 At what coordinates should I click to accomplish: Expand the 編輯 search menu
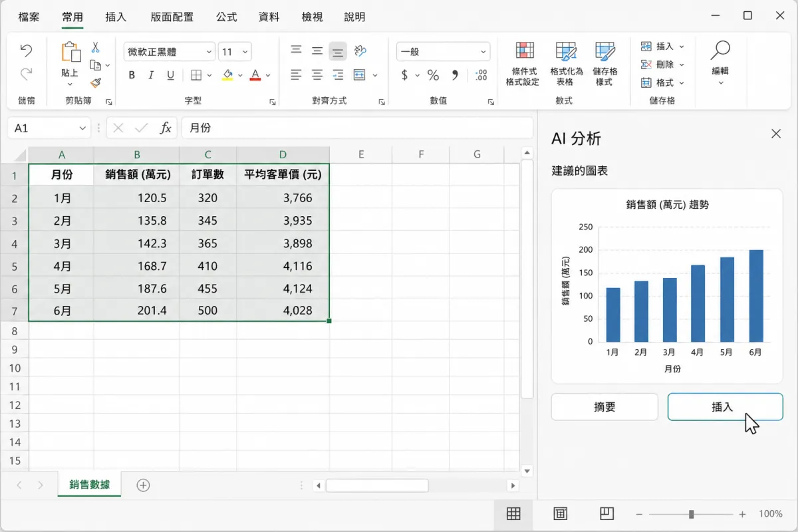pyautogui.click(x=720, y=63)
